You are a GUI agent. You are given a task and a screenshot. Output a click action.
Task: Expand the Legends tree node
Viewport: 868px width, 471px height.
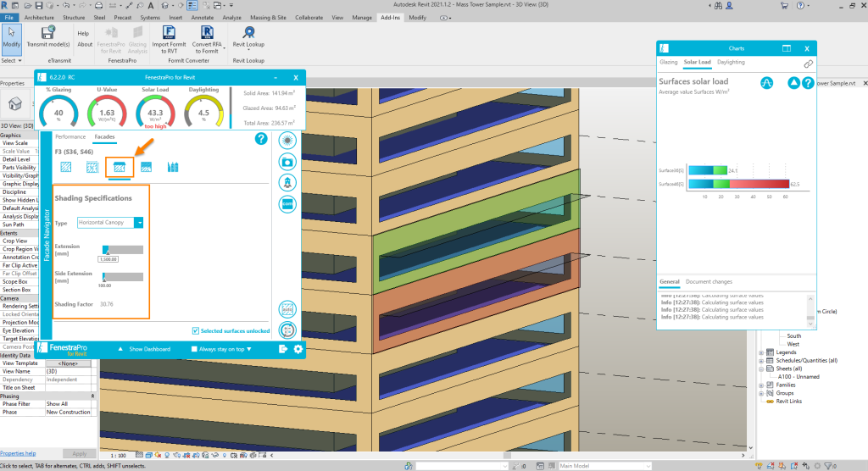tap(761, 352)
